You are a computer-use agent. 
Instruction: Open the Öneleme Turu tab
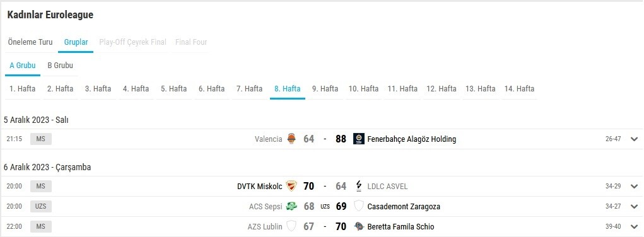30,42
